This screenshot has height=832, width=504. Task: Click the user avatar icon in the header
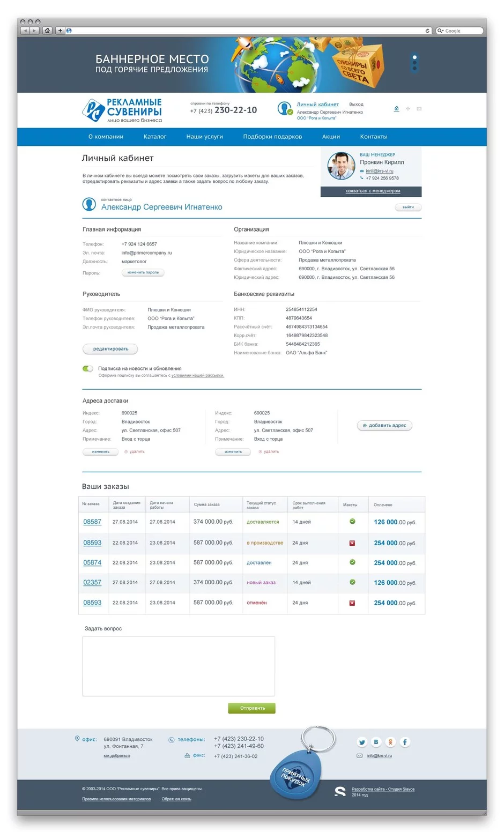coord(285,108)
